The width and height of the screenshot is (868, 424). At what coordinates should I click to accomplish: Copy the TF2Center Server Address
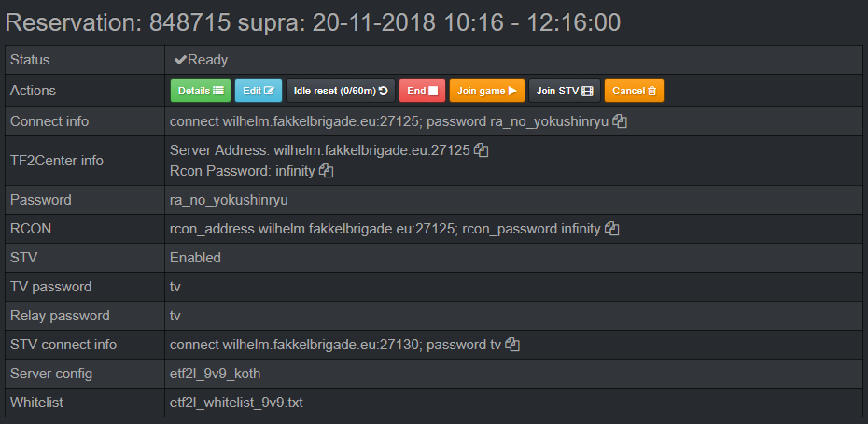[x=482, y=149]
